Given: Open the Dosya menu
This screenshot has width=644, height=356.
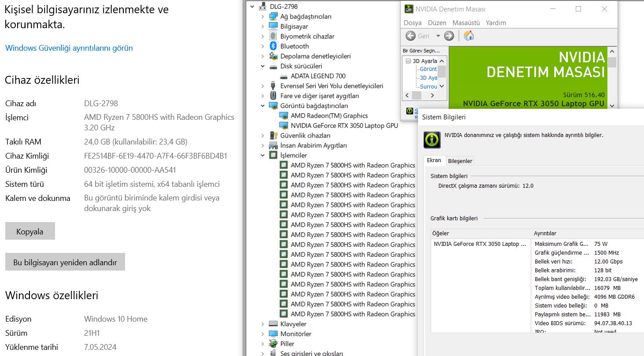Looking at the screenshot, I should point(412,22).
